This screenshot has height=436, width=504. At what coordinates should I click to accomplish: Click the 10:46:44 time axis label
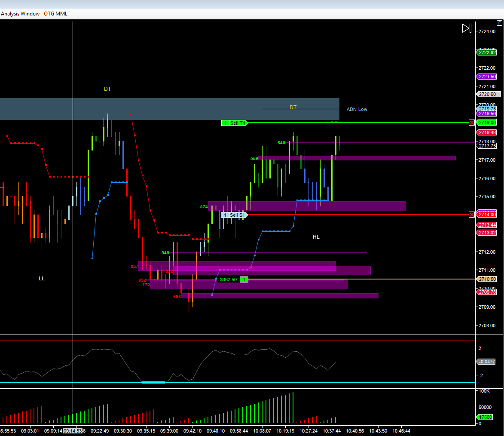click(x=401, y=431)
